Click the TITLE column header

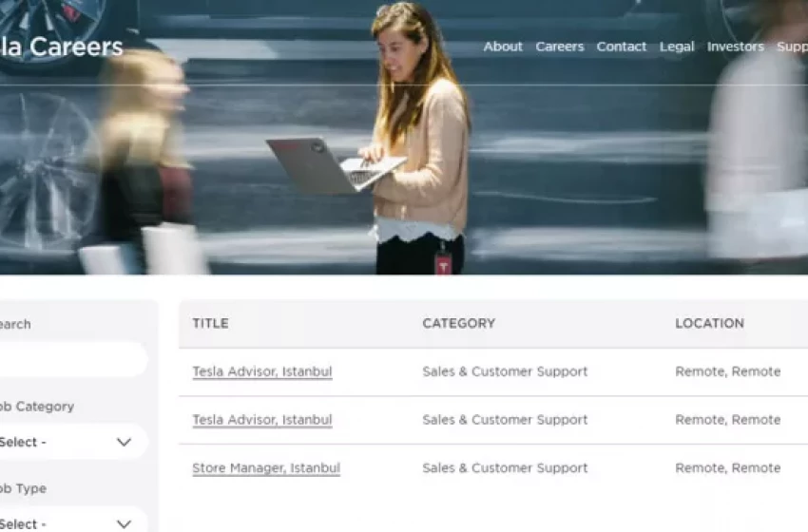point(211,323)
